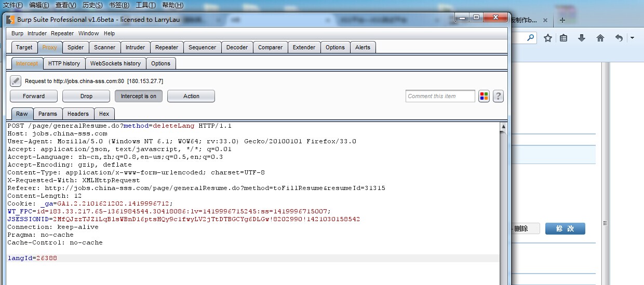644x285 pixels.
Task: Open the Repeater menu in the menu bar
Action: [62, 33]
